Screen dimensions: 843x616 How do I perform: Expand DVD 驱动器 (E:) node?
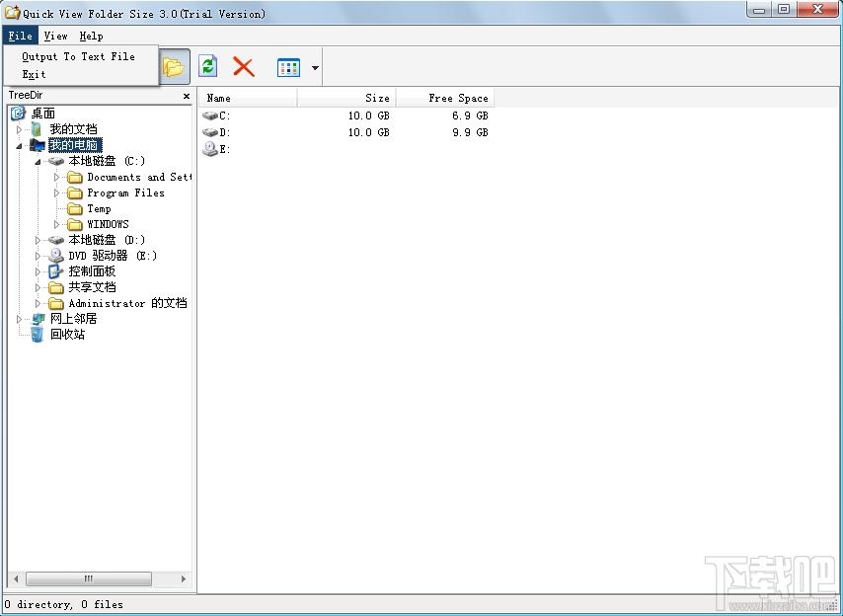tap(38, 256)
